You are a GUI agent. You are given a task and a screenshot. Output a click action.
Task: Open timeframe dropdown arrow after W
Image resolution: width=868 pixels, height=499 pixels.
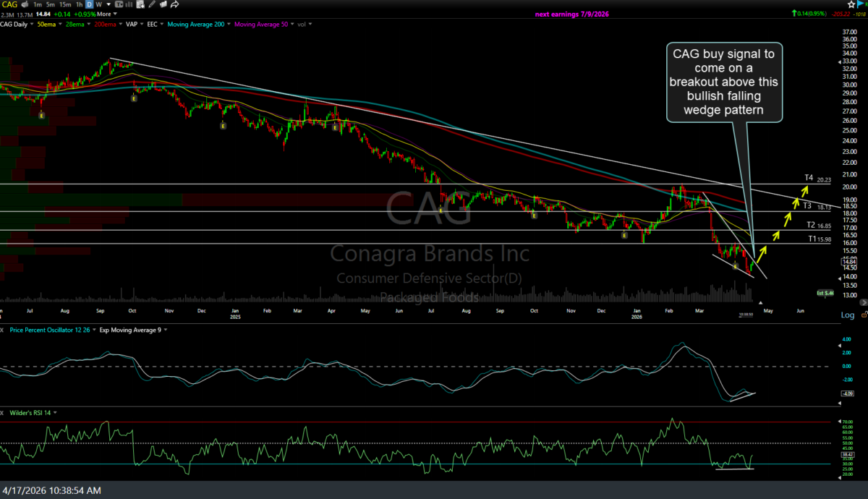pyautogui.click(x=109, y=4)
